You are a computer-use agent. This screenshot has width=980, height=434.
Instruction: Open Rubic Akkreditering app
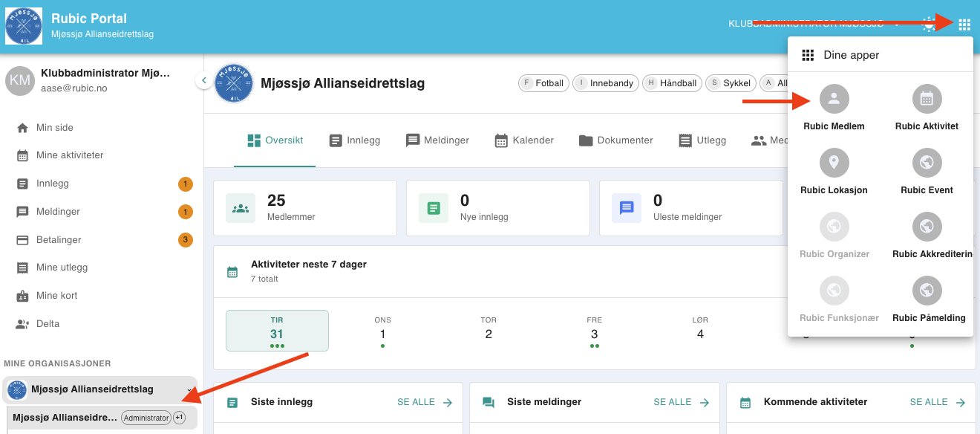(927, 236)
